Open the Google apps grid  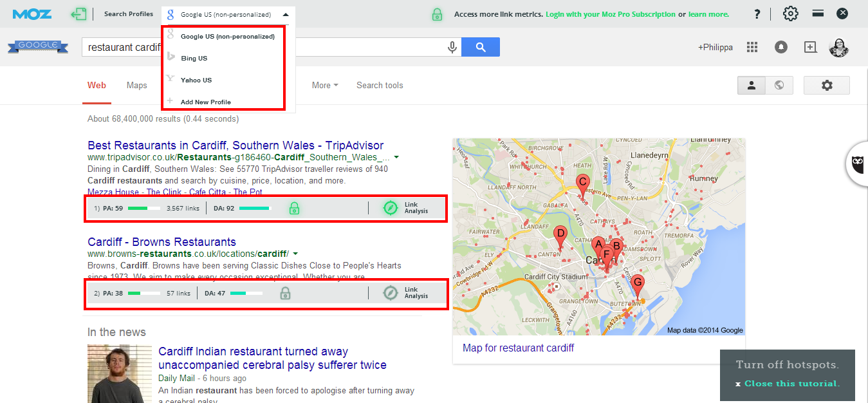752,47
